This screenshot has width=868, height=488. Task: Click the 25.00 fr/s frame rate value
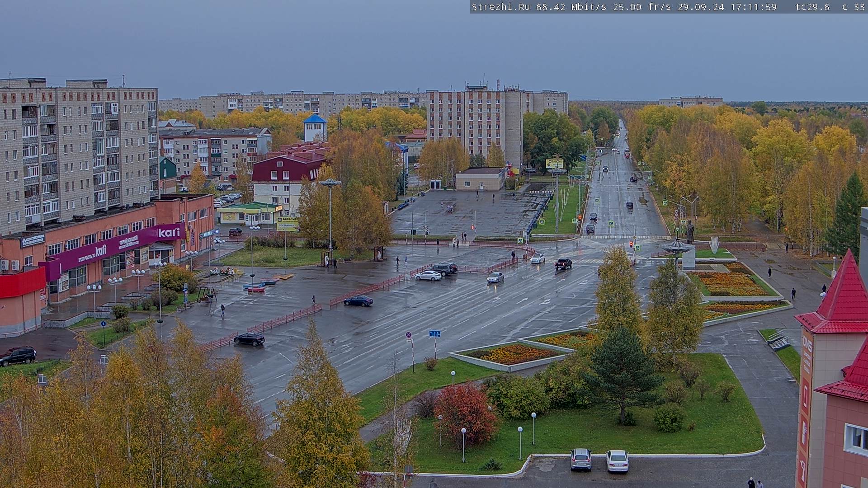pos(642,7)
